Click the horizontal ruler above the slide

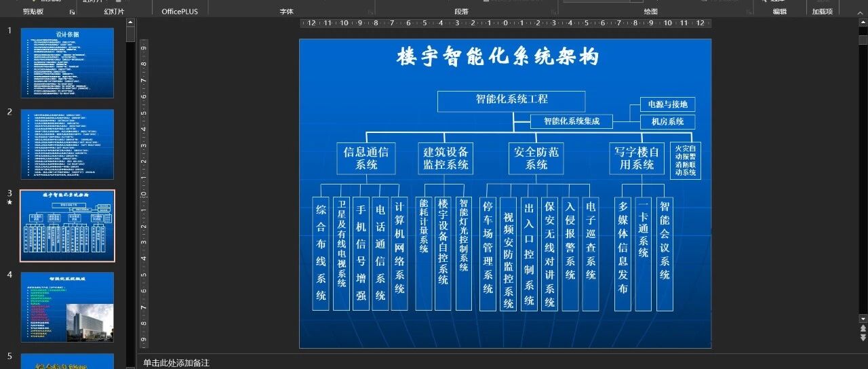tap(505, 23)
